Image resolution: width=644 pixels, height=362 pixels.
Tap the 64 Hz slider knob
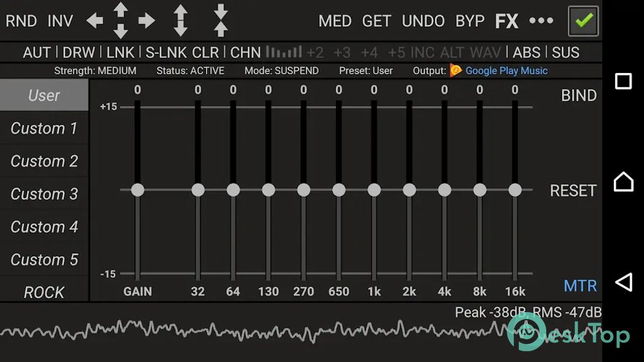233,190
